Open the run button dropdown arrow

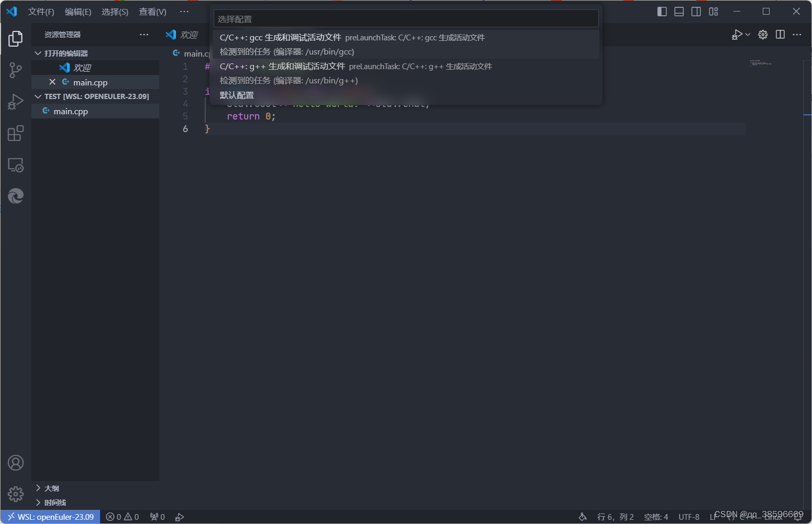748,34
